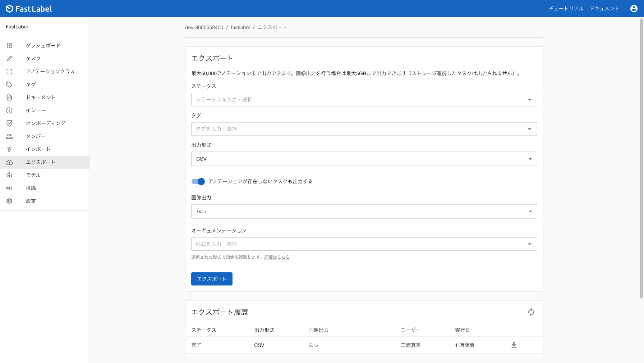This screenshot has width=644, height=363.
Task: Open 推論 in the sidebar
Action: [31, 188]
